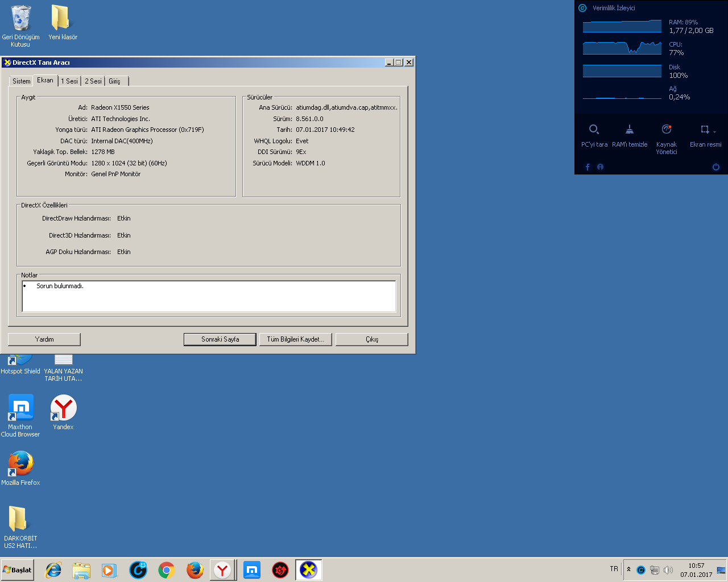Open Geri Dönüşüm Kutusu icon
The height and width of the screenshot is (582, 728).
[20, 26]
